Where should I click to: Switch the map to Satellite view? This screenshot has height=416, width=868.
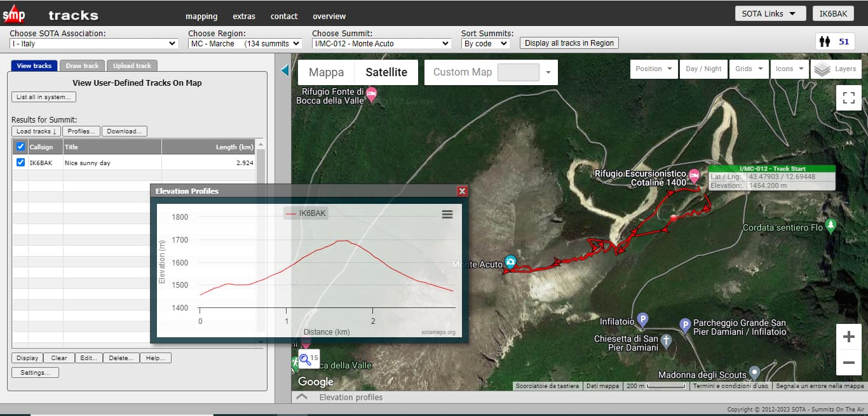coord(386,72)
